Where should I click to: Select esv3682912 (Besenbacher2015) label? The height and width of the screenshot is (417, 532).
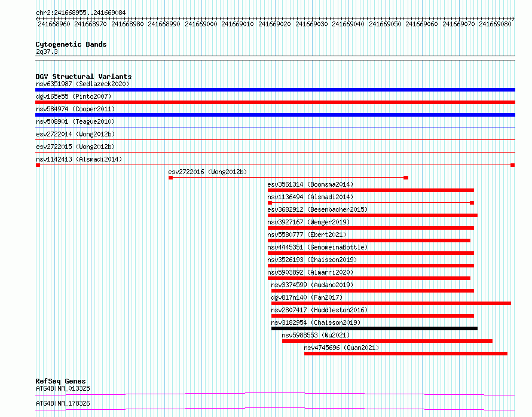(317, 209)
